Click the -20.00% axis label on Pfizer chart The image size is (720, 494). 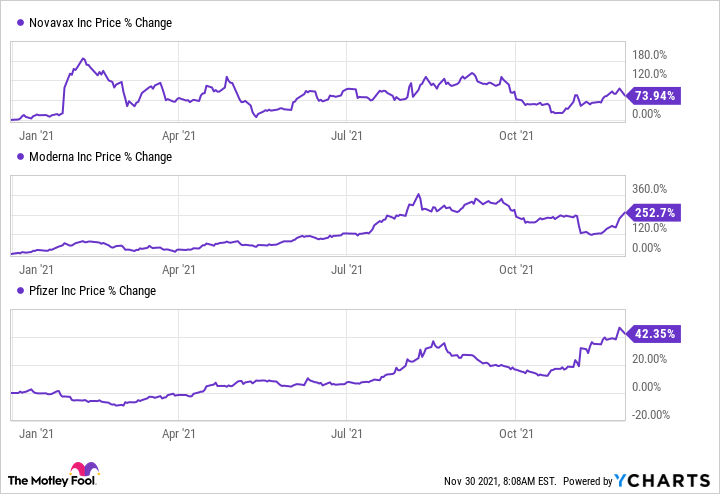(x=647, y=415)
